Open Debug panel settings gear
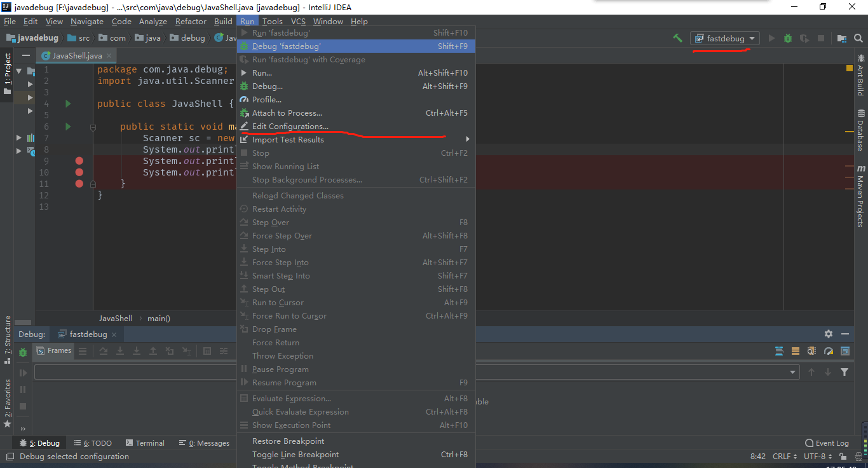 coord(829,334)
